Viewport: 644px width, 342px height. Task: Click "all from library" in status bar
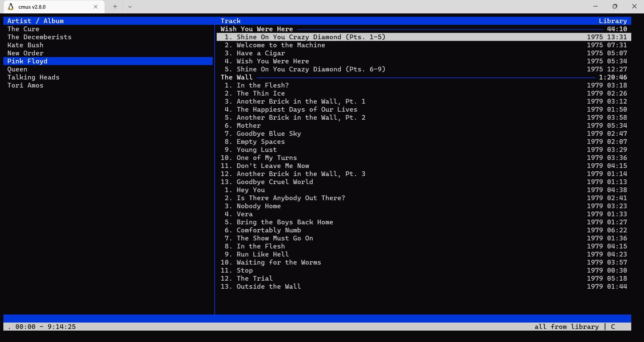(x=567, y=327)
